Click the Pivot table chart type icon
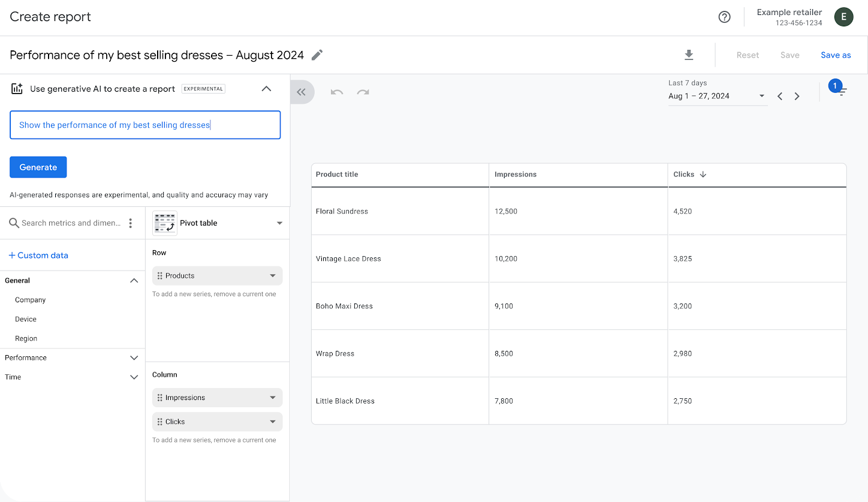The width and height of the screenshot is (868, 502). (165, 223)
